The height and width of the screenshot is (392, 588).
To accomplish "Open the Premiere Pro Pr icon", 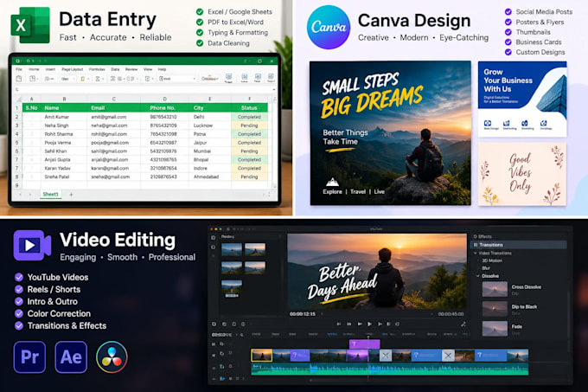I will coord(29,357).
